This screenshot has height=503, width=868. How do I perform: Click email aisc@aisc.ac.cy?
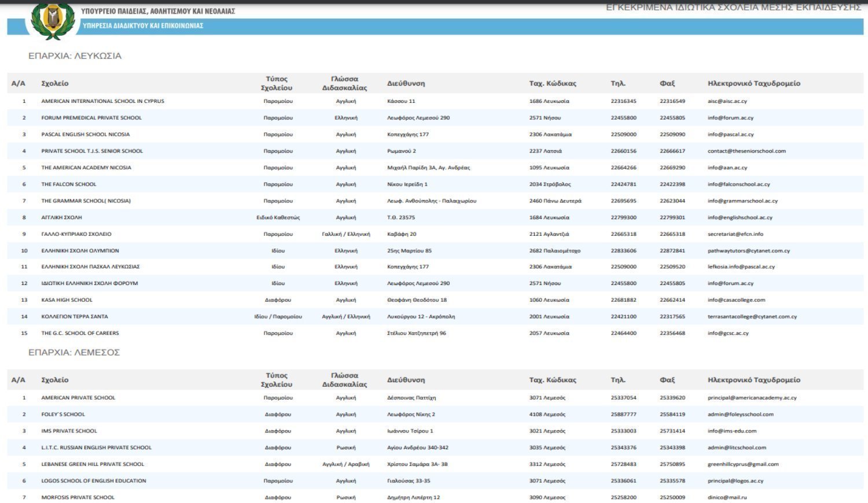(727, 101)
